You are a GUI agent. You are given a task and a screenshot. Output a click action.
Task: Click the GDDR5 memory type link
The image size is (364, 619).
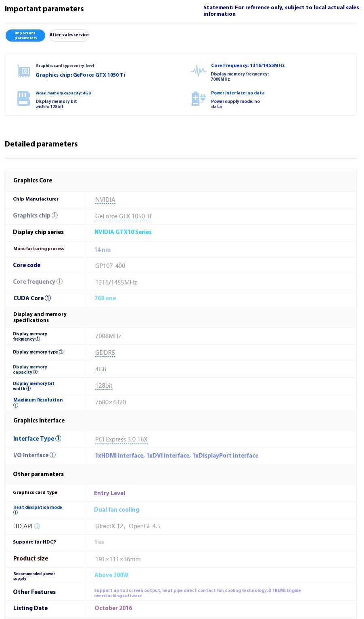tap(105, 353)
